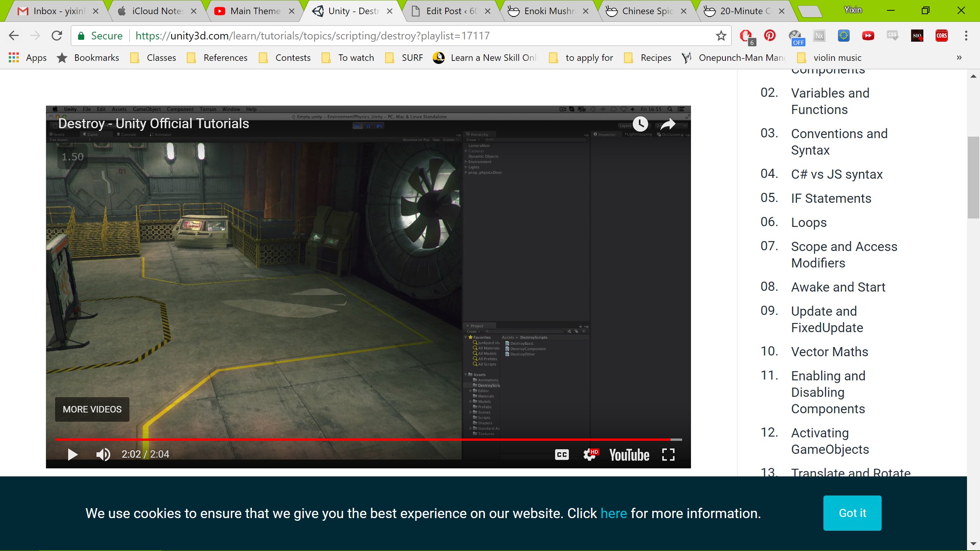Click the Watch Later clock icon
980x551 pixels.
(x=640, y=124)
